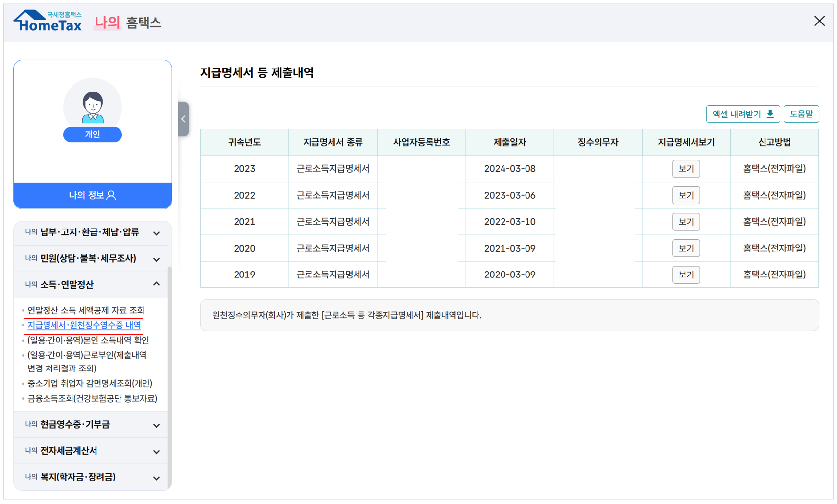Open 중소기업 취업자 감면명세조회(개인) link
This screenshot has width=837, height=504.
90,383
